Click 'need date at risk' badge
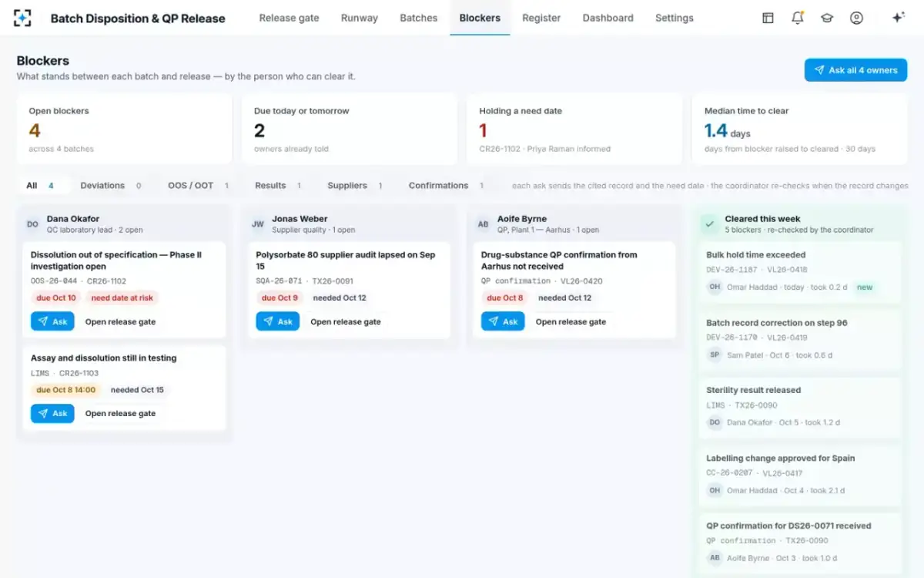924x578 pixels. click(x=122, y=298)
